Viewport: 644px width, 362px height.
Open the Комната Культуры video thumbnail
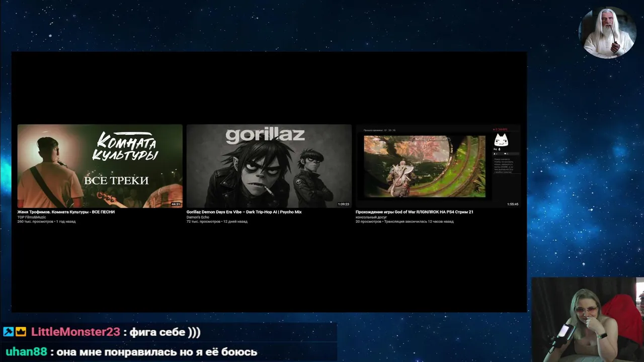click(100, 166)
